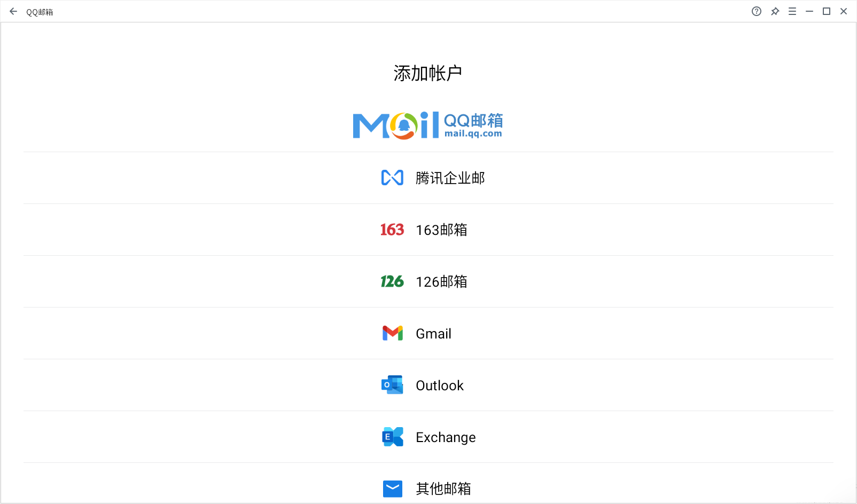This screenshot has width=857, height=504.
Task: Maximize the QQ邮箱 window
Action: 827,11
